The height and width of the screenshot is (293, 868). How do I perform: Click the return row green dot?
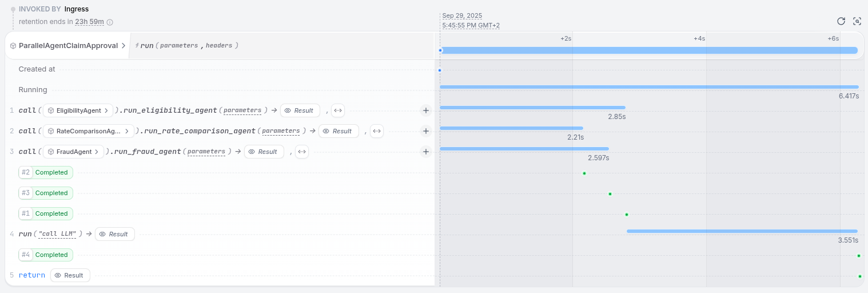tap(860, 276)
